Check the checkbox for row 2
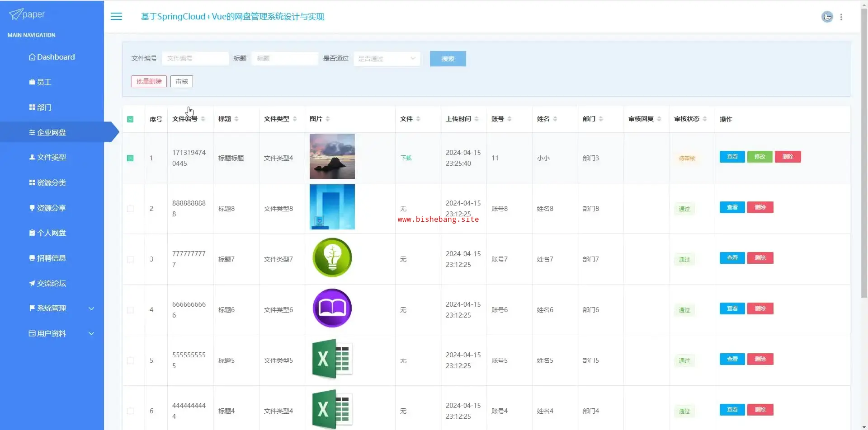The width and height of the screenshot is (868, 430). pyautogui.click(x=130, y=209)
